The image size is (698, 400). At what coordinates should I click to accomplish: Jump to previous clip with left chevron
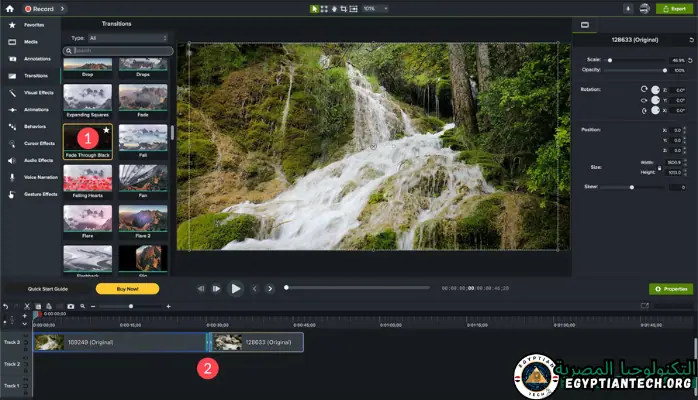tap(255, 289)
